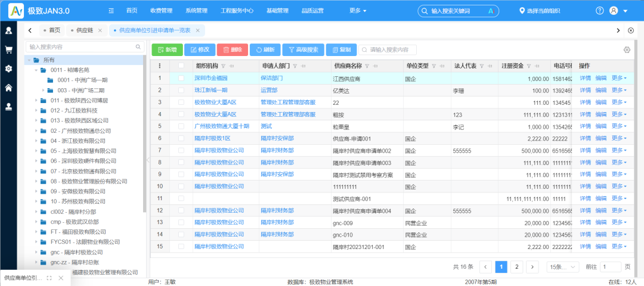This screenshot has height=286, width=644.
Task: Open the person icon in left sidebar
Action: (x=8, y=30)
